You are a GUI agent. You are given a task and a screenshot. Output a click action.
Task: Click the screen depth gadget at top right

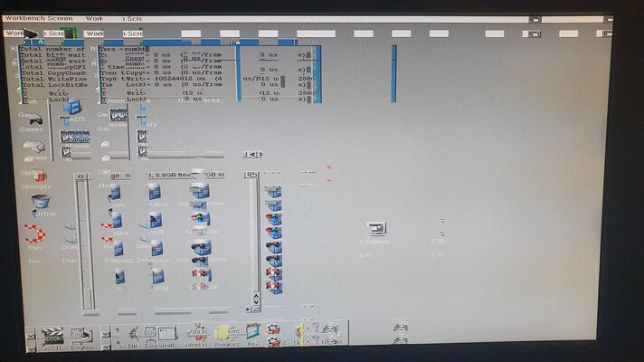click(x=607, y=18)
